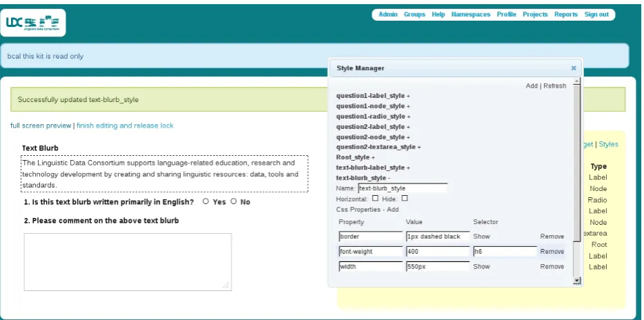644x320 pixels.
Task: Open full screen preview
Action: (x=41, y=126)
